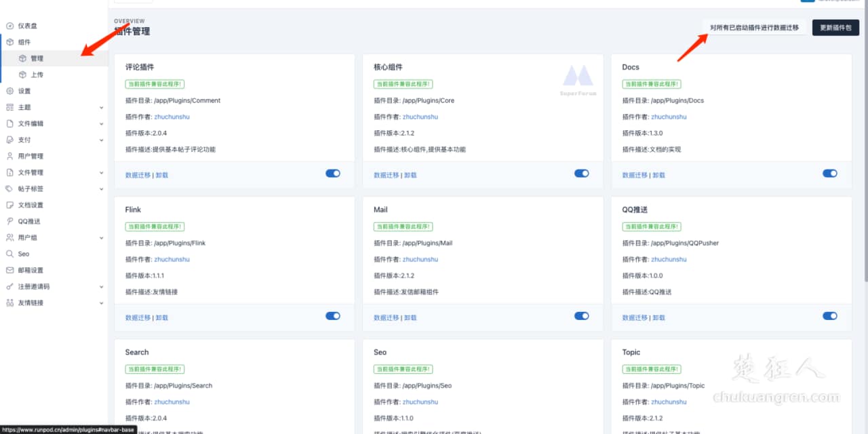Click the user management (用户管理) icon

[9, 156]
